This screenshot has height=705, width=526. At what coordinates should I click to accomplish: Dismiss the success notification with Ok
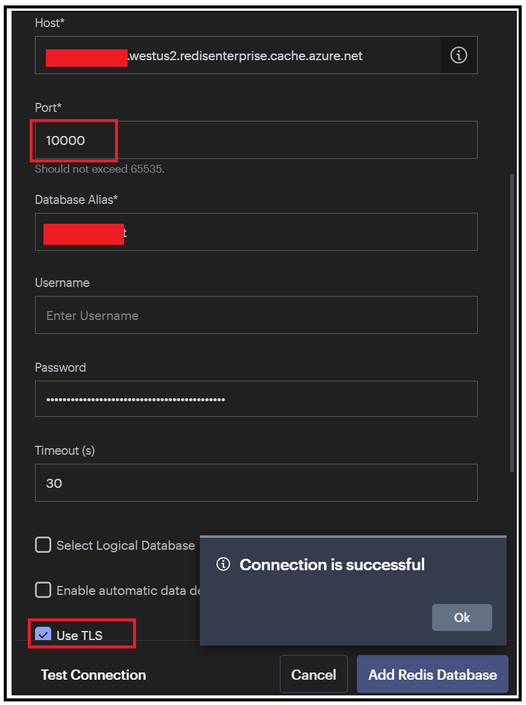(462, 617)
